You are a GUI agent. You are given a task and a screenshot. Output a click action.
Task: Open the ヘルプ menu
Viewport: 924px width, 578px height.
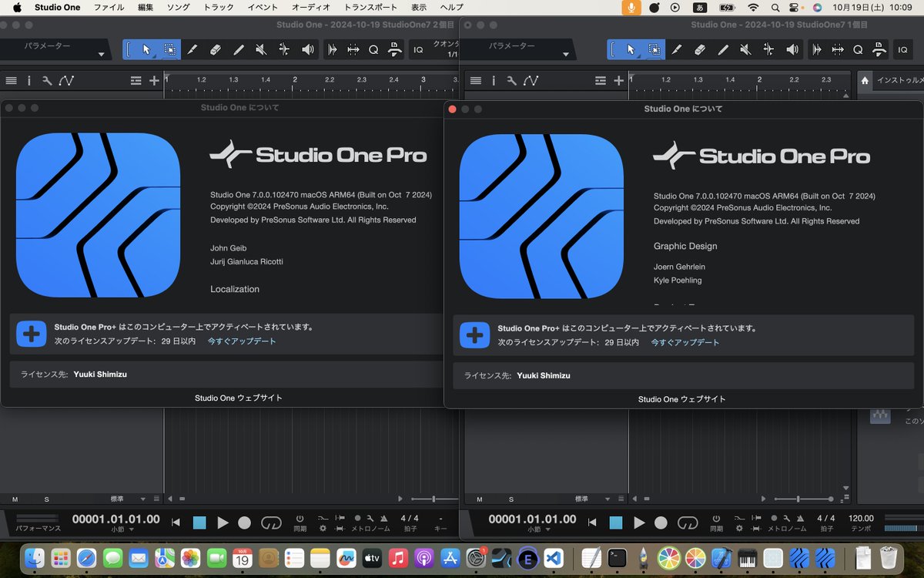[451, 7]
